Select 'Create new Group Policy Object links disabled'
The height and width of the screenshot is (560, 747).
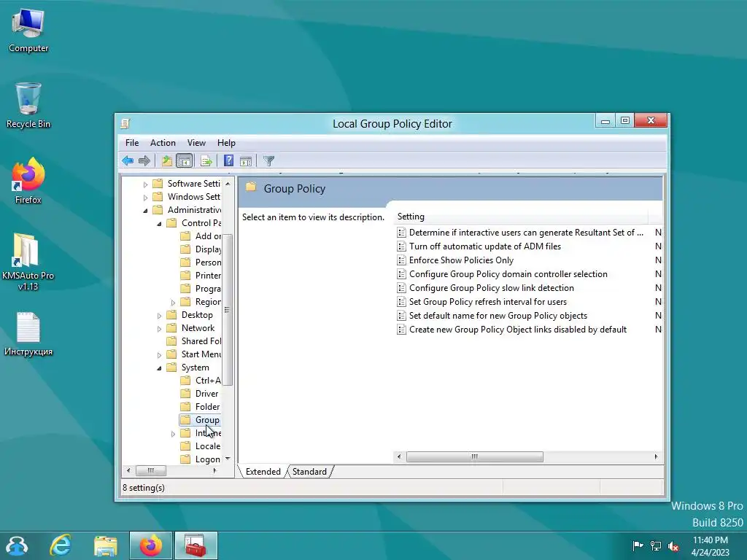[518, 330]
